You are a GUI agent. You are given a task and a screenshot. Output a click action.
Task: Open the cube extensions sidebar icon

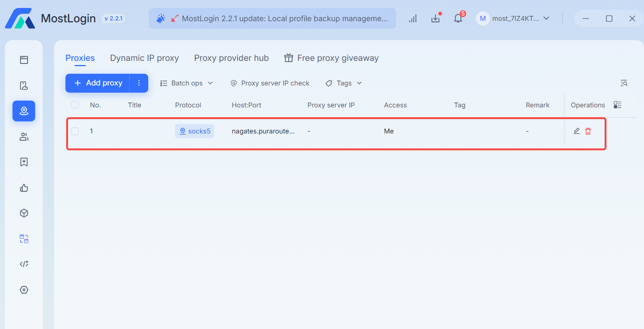[x=24, y=213]
